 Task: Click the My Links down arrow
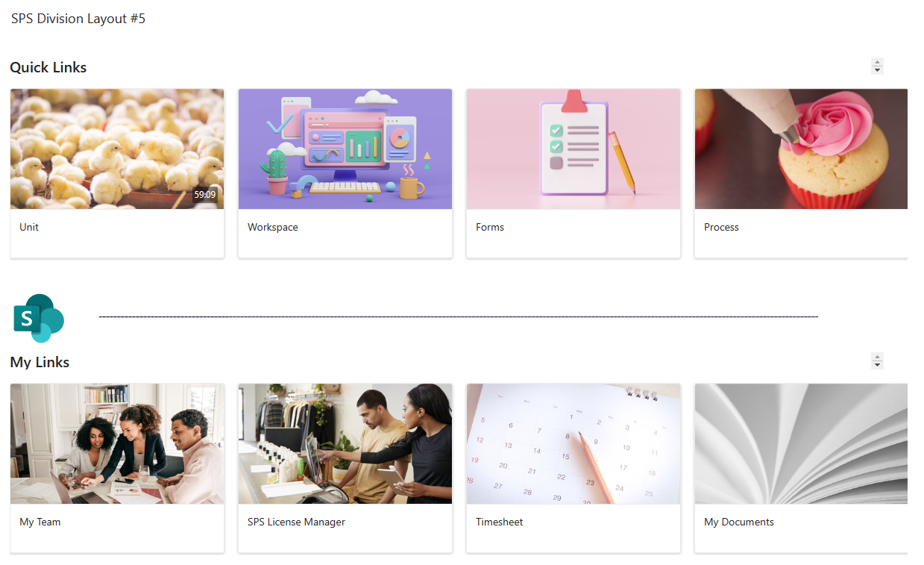[x=877, y=365]
